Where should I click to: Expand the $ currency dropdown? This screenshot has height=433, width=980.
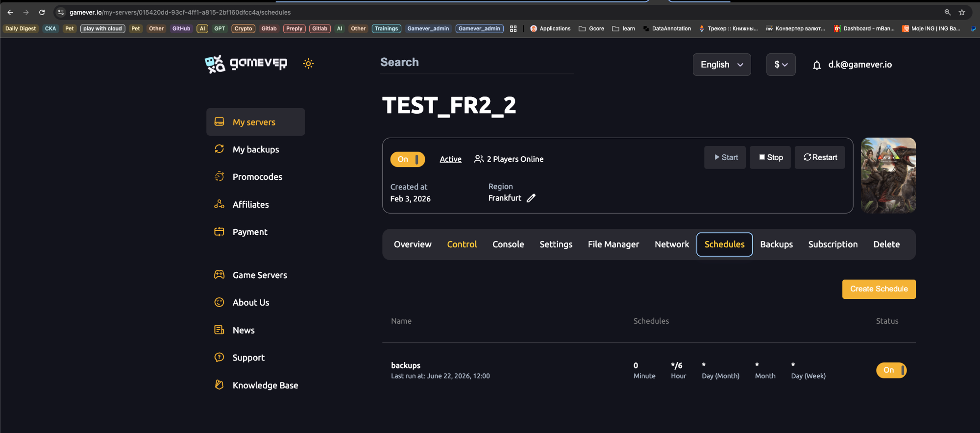(781, 65)
